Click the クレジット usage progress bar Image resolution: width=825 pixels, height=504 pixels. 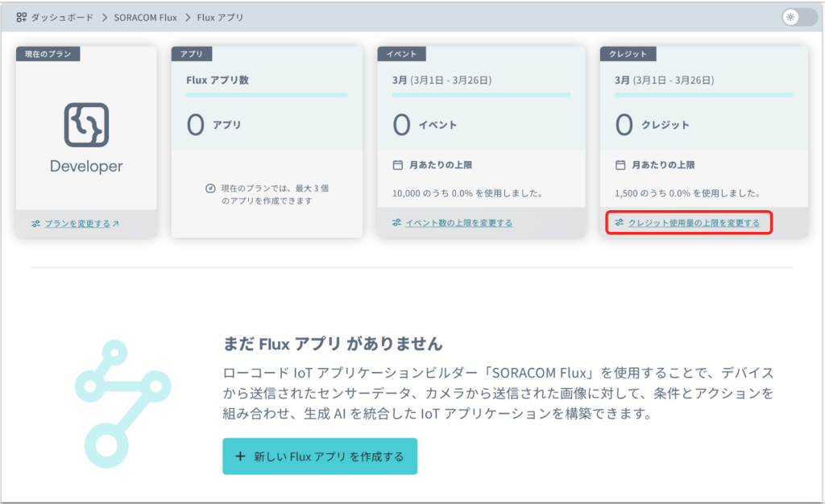click(x=703, y=95)
